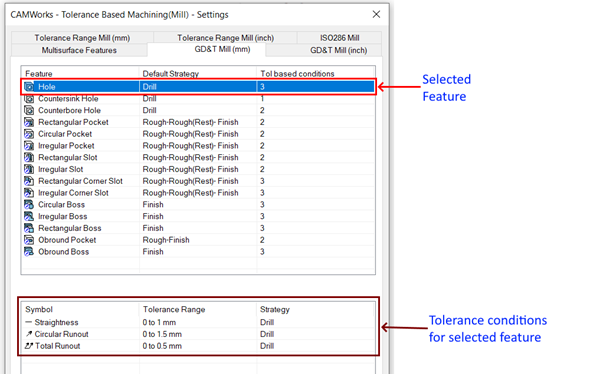This screenshot has height=374, width=590.
Task: Close the Tolerance Based Machining settings dialog
Action: (376, 14)
